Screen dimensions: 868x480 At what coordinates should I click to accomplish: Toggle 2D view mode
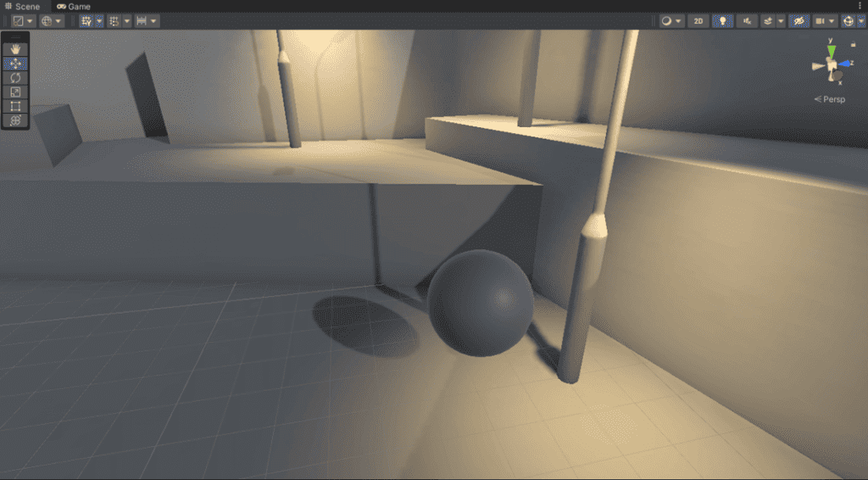click(698, 21)
